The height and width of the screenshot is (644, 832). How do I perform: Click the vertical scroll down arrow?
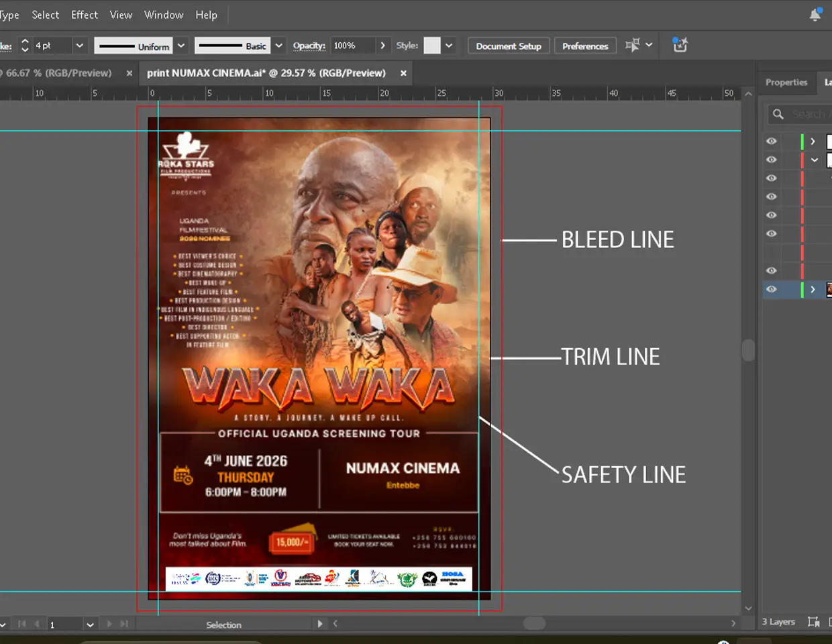(749, 608)
